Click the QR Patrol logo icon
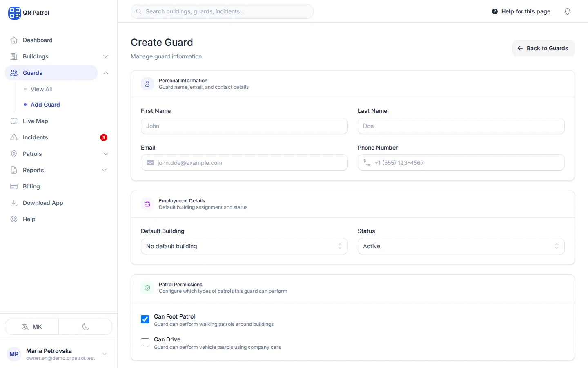 click(x=14, y=13)
